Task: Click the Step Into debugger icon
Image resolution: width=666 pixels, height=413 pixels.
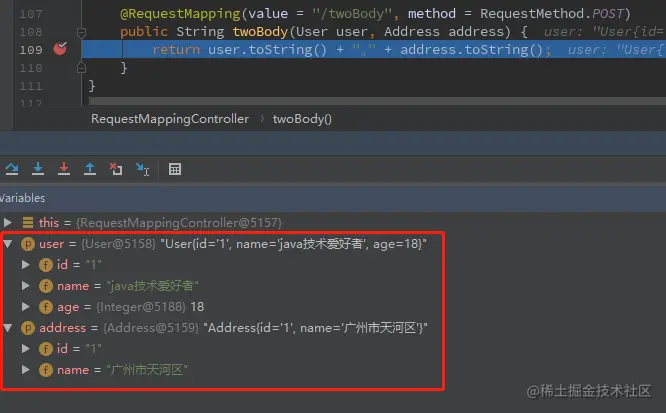Action: click(x=38, y=169)
